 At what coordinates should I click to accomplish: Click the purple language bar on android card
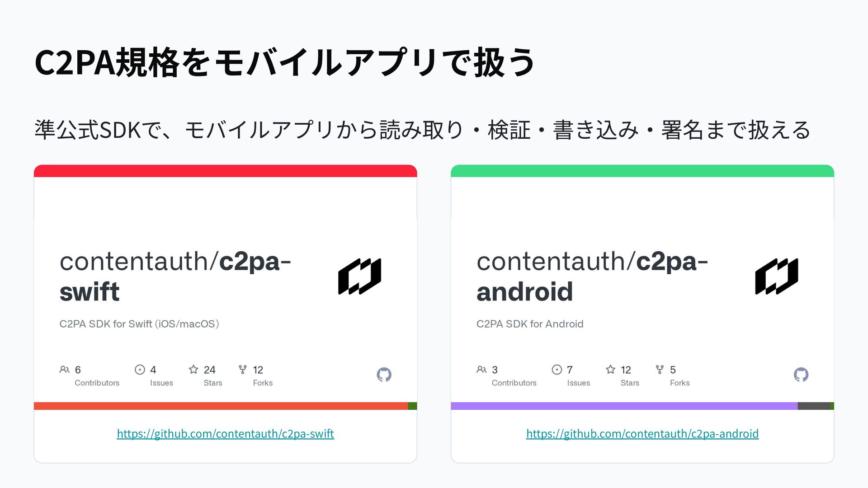click(624, 406)
